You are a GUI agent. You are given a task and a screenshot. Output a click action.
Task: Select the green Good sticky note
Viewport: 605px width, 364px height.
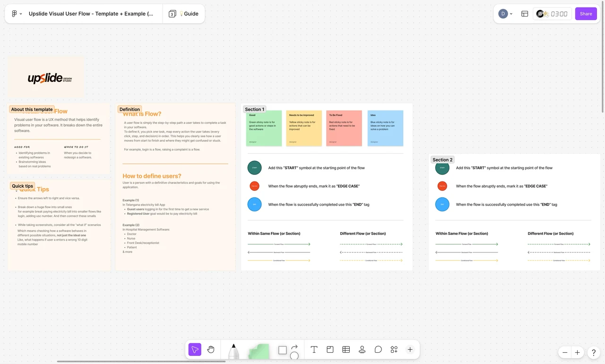pos(264,128)
